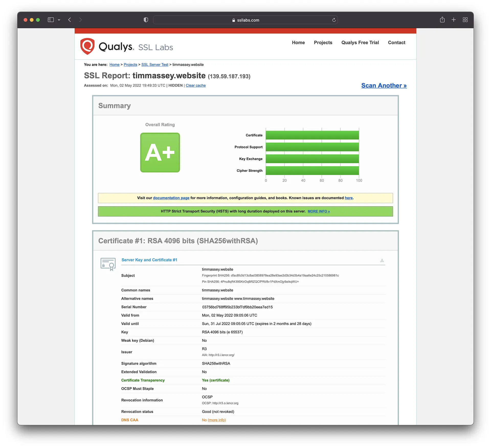Click 'Yes (certificate)' transparency value
Screen dimensions: 491x448
(216, 380)
